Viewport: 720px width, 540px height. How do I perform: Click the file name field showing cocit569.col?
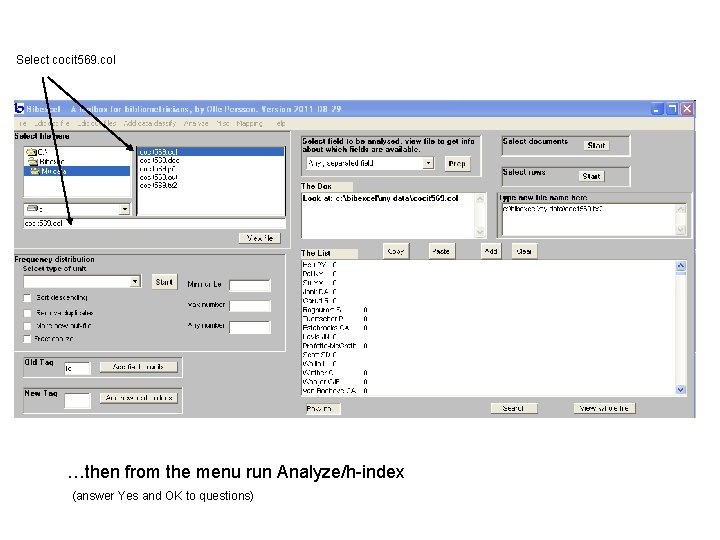154,223
